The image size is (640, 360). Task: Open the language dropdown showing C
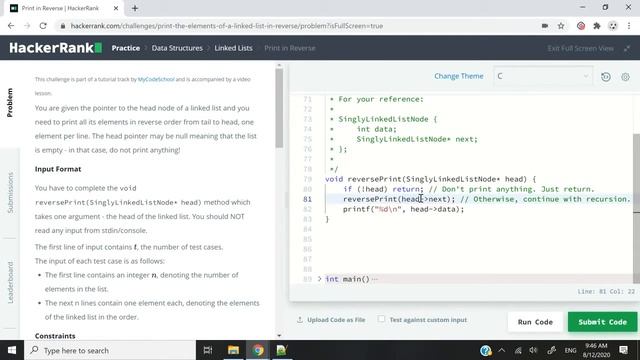coord(543,76)
